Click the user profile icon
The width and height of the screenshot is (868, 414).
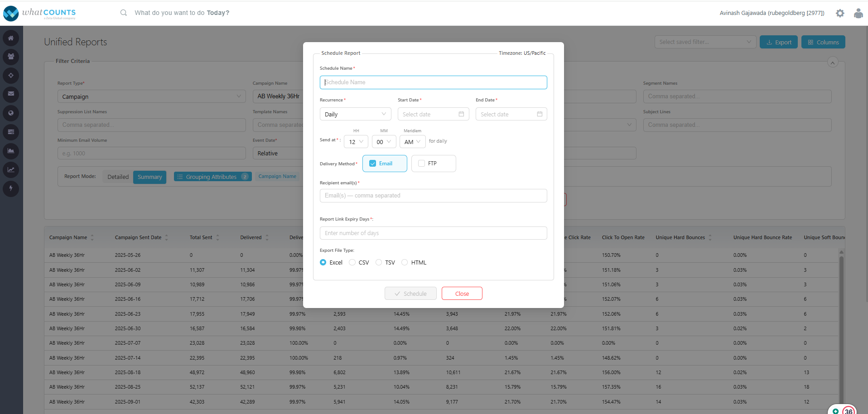(x=858, y=13)
